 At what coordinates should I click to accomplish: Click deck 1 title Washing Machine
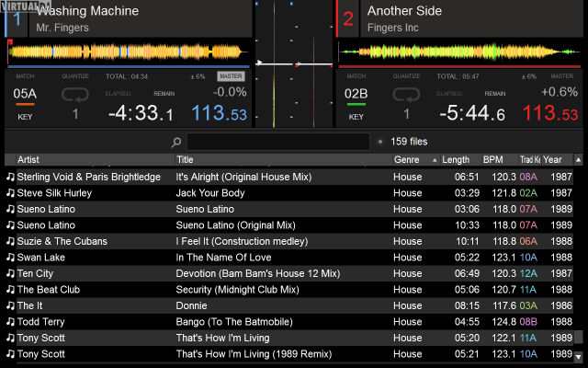point(88,11)
